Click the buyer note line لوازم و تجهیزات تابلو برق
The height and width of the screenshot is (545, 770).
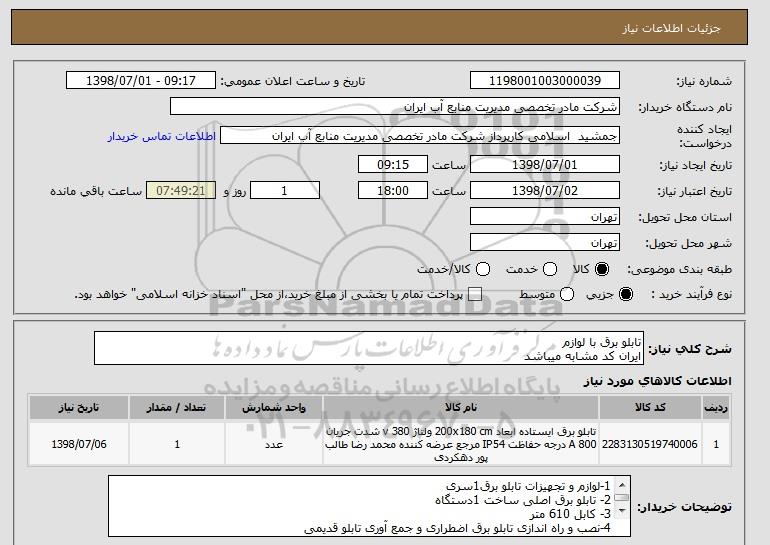(528, 486)
